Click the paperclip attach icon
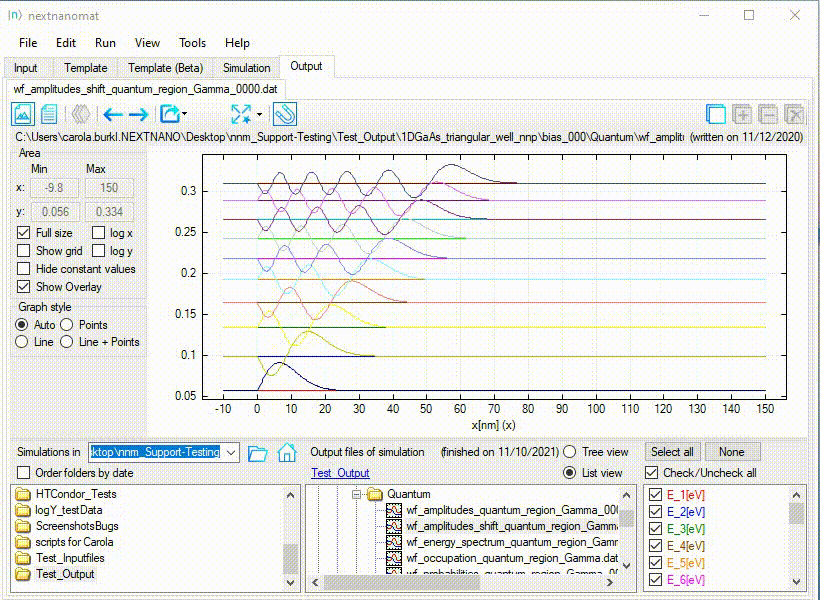Screen dimensions: 820x600 285,114
